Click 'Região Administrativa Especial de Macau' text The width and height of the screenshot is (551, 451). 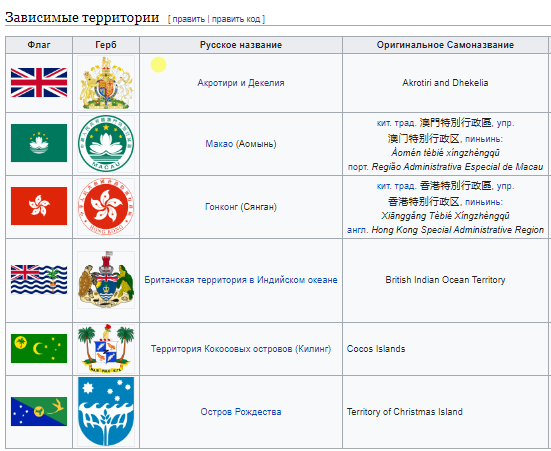pos(458,167)
